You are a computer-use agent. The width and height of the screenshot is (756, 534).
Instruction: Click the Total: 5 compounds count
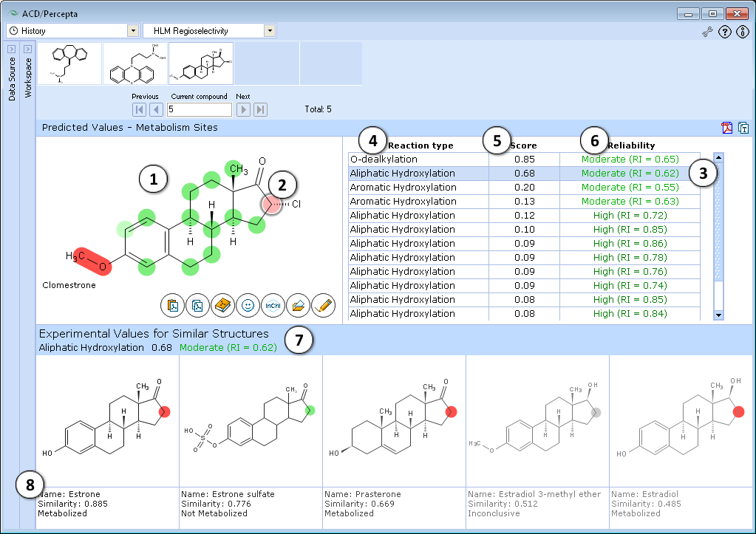pyautogui.click(x=319, y=109)
